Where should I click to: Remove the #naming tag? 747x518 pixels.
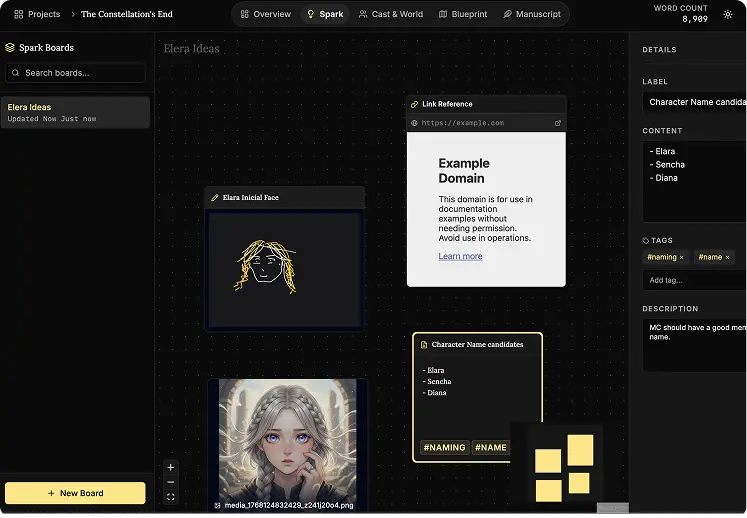(x=682, y=257)
